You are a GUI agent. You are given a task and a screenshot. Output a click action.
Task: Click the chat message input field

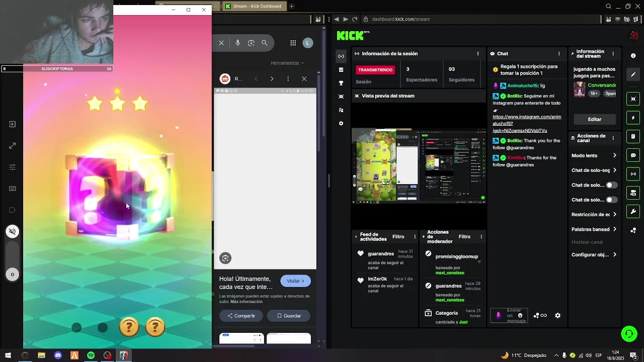(x=509, y=316)
